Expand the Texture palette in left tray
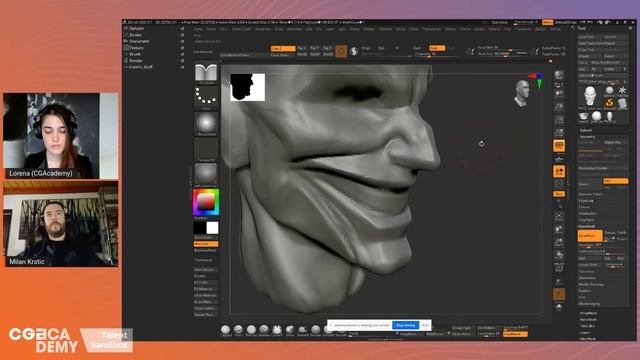Image resolution: width=640 pixels, height=360 pixels. [136, 48]
